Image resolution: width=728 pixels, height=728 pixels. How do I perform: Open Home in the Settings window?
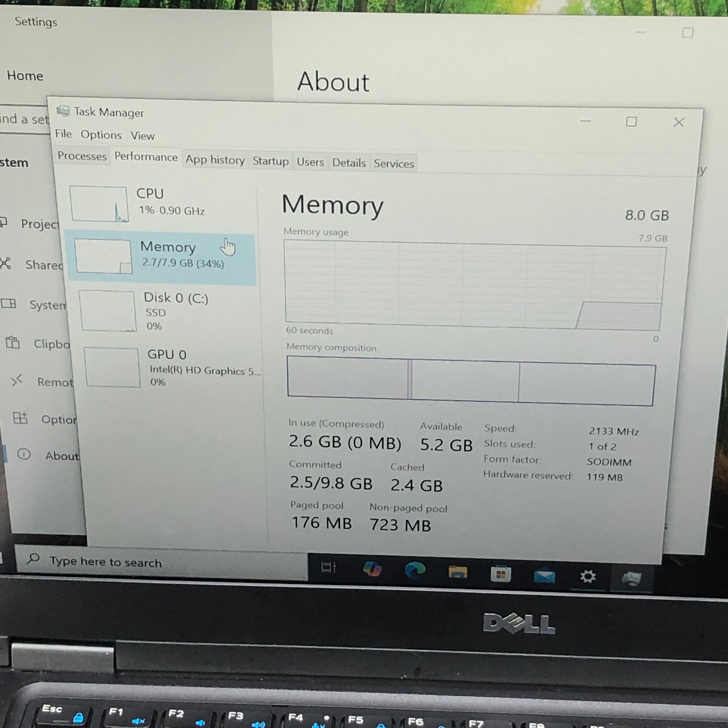pos(25,76)
